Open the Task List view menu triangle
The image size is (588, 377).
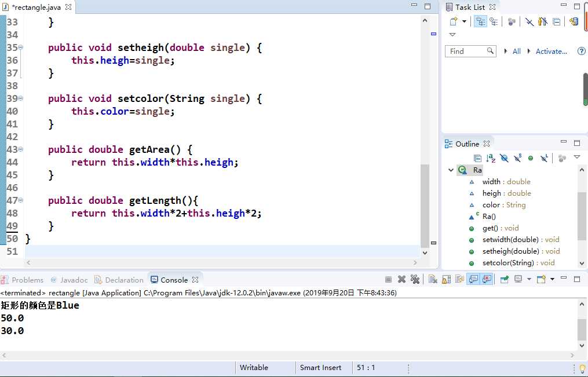[452, 35]
